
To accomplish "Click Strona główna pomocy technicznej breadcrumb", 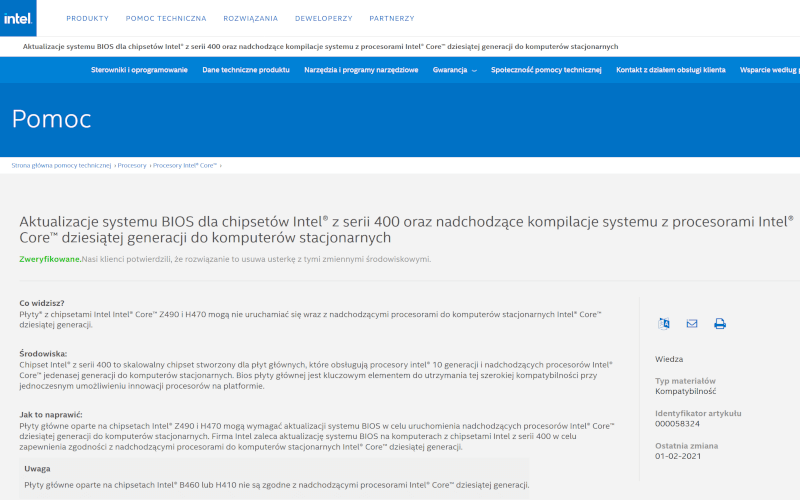I will [x=61, y=165].
